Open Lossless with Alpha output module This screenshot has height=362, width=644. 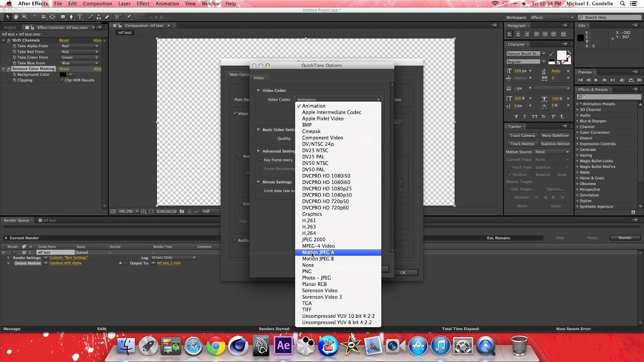(x=65, y=263)
